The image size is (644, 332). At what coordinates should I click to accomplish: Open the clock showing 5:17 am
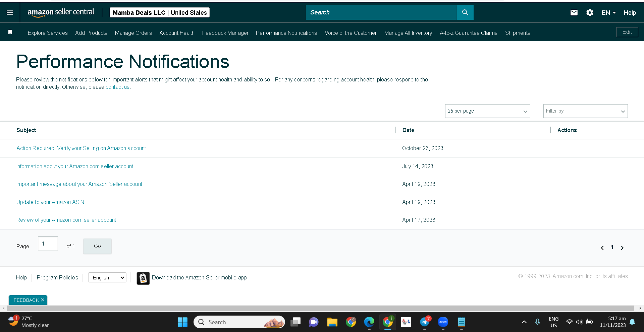pyautogui.click(x=613, y=322)
